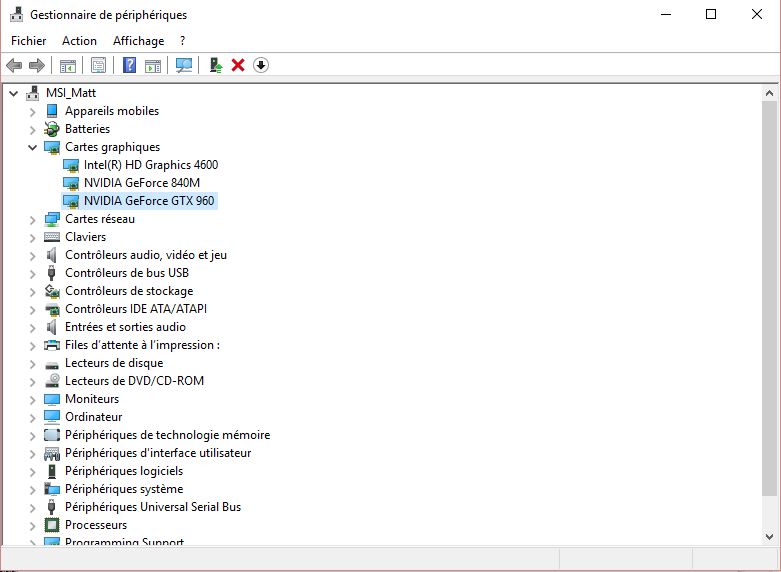Screen dimensions: 781x572
Task: Click the Claviers keyboard icon
Action: tap(52, 237)
